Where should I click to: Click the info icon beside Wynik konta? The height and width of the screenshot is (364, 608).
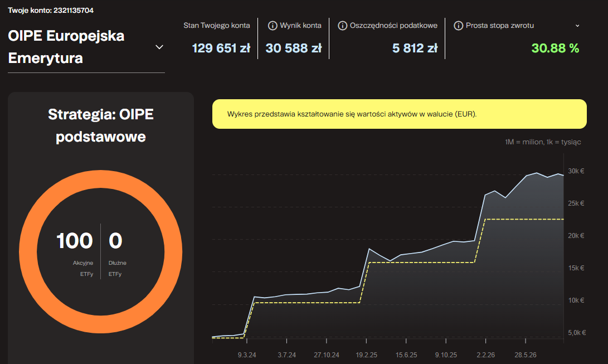[273, 26]
